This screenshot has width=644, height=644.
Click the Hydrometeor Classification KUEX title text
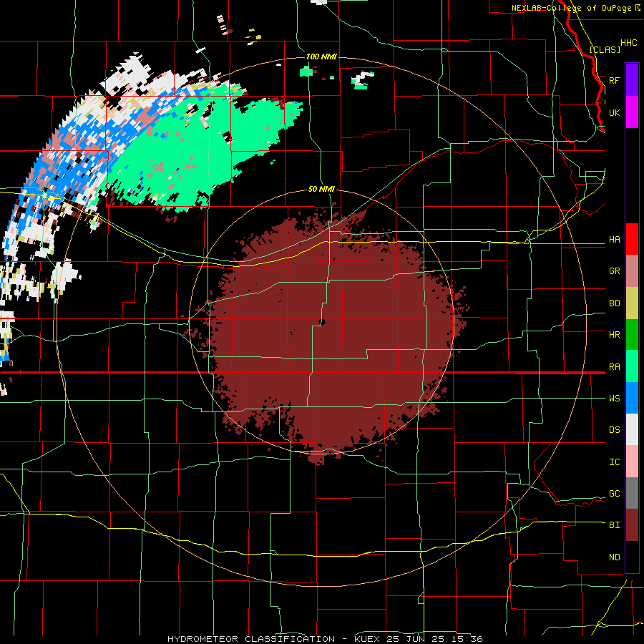point(325,639)
